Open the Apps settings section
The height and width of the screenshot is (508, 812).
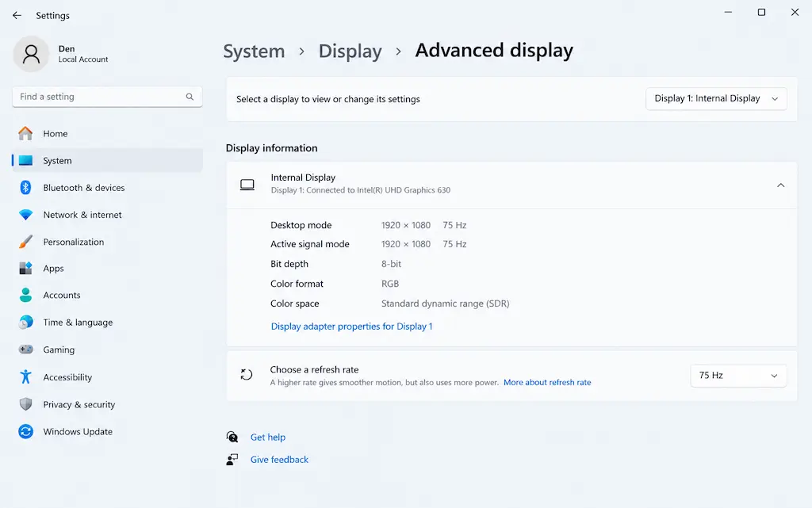pyautogui.click(x=107, y=269)
